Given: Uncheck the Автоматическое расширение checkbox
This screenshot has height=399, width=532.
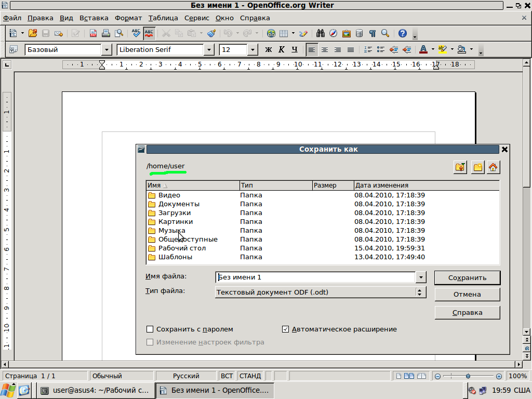Looking at the screenshot, I should coord(285,329).
